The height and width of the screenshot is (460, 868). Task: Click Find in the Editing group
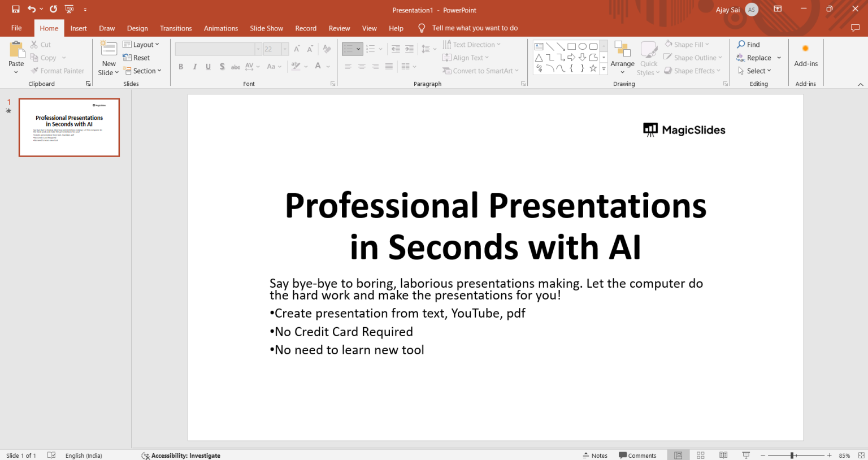pos(748,44)
